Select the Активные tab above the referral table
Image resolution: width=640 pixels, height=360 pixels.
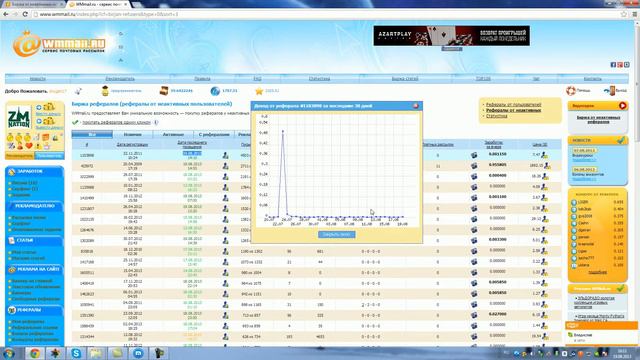(x=173, y=134)
